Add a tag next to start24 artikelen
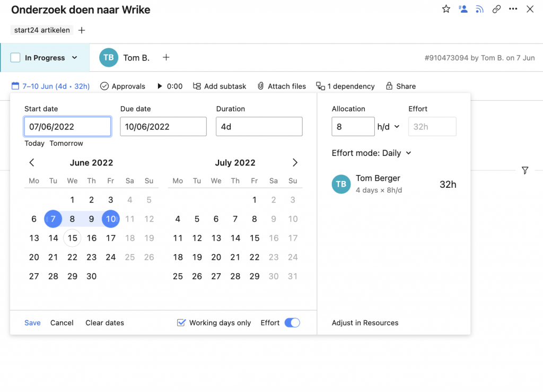This screenshot has height=392, width=543. point(82,30)
